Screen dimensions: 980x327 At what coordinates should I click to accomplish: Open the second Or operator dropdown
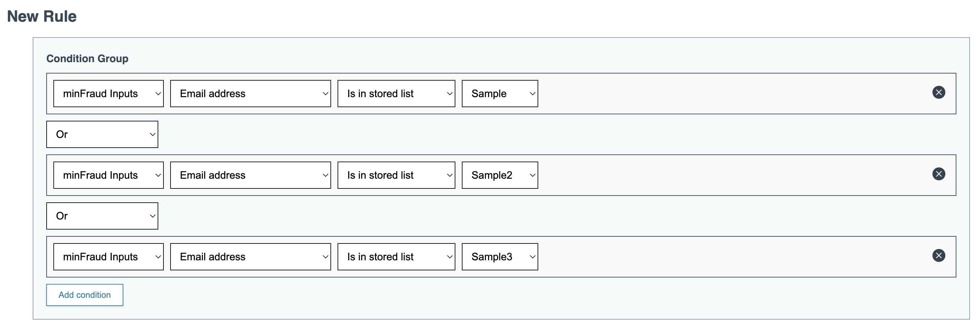102,216
